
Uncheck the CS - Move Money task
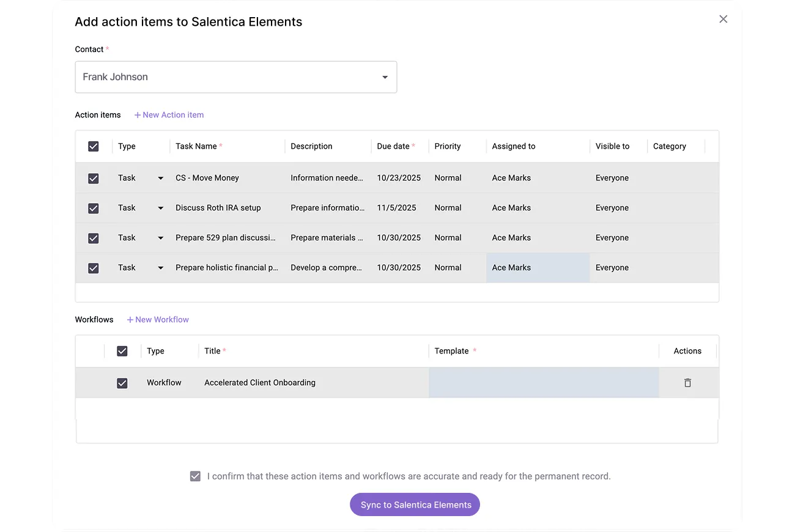pyautogui.click(x=94, y=178)
